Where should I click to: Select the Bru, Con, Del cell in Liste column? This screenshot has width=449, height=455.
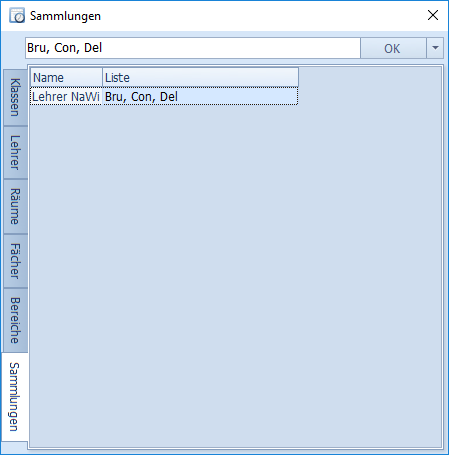200,96
